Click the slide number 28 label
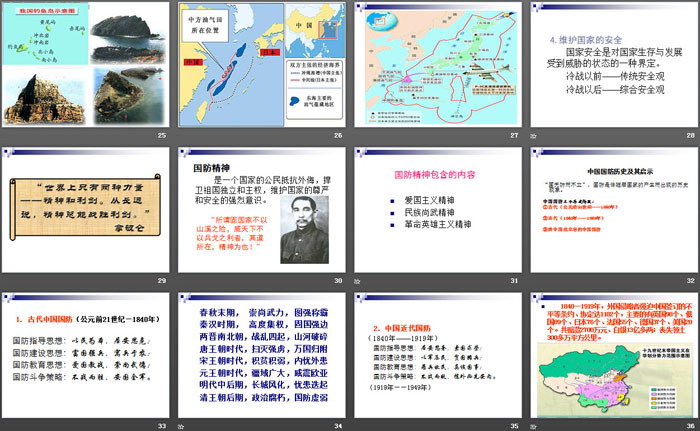The height and width of the screenshot is (431, 700). tap(688, 134)
